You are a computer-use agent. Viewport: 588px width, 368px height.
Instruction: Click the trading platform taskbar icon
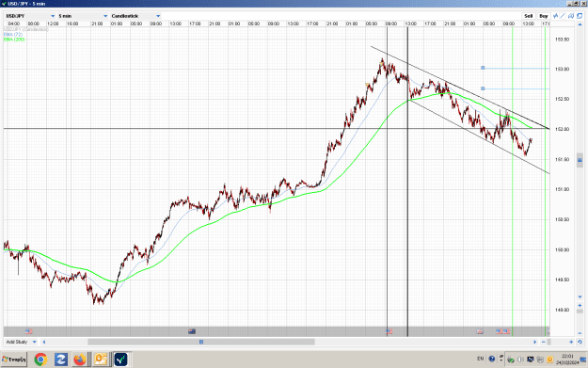120,360
